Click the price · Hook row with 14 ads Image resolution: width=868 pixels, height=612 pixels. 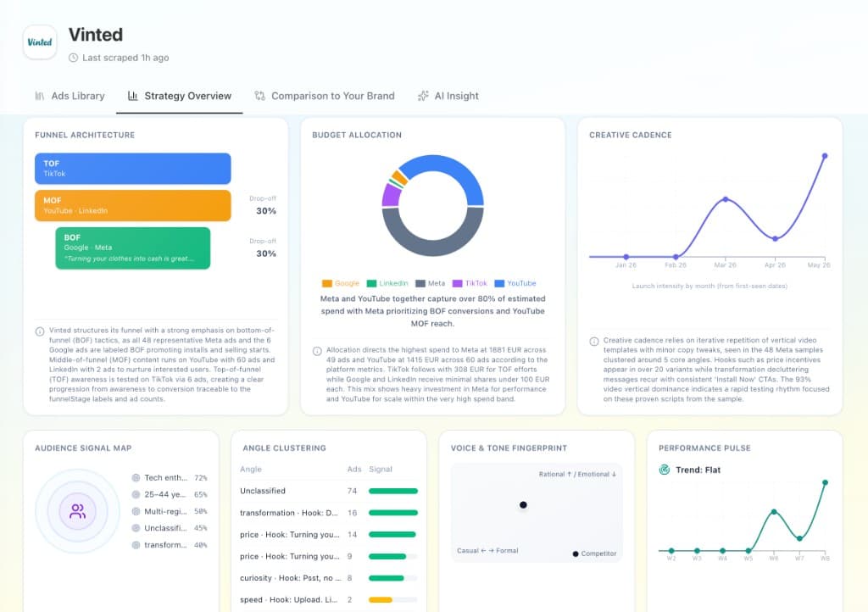click(329, 535)
